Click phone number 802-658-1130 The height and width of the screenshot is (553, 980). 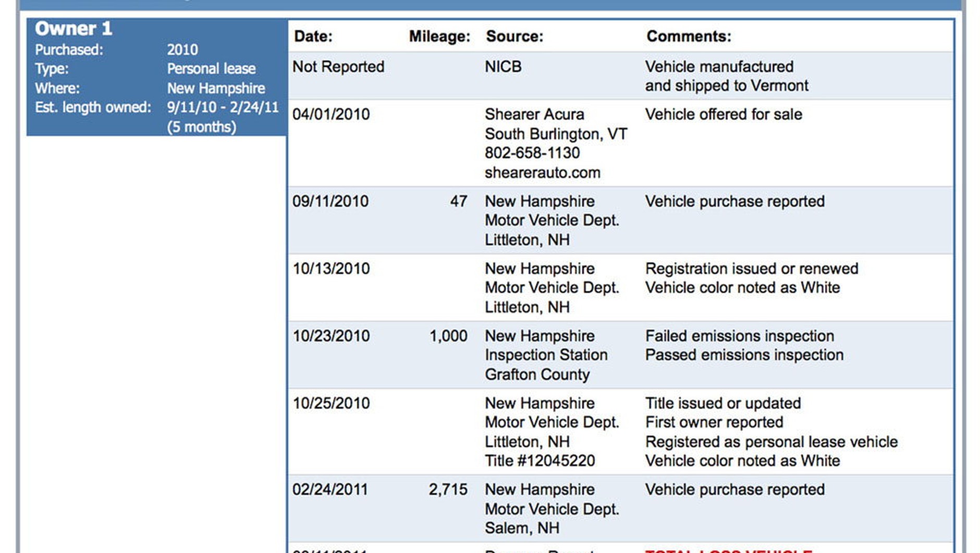(x=532, y=153)
